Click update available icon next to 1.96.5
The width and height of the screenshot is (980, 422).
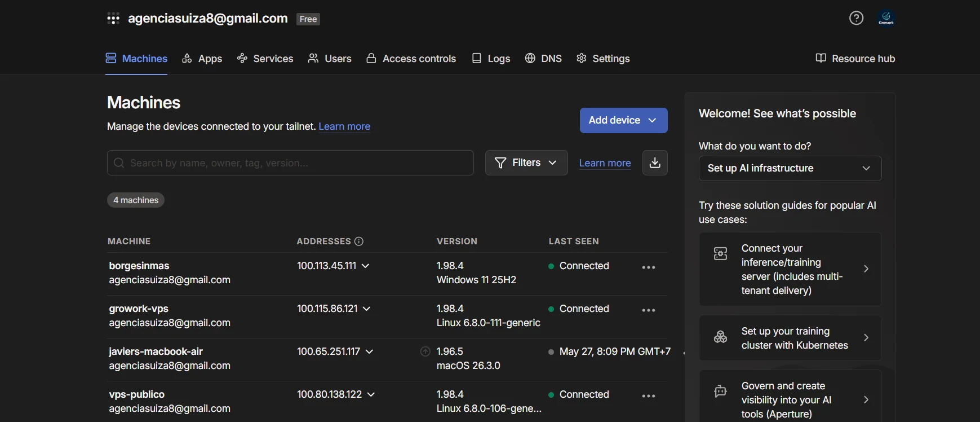425,351
